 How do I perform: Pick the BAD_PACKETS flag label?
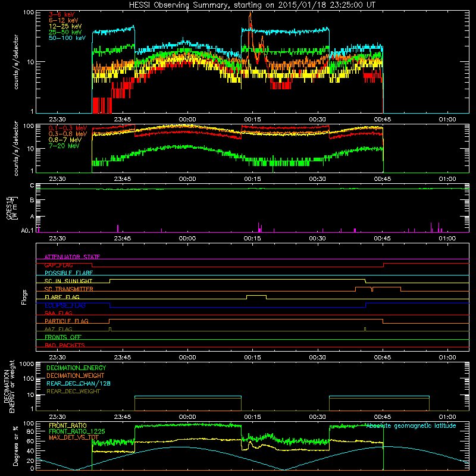(65, 345)
